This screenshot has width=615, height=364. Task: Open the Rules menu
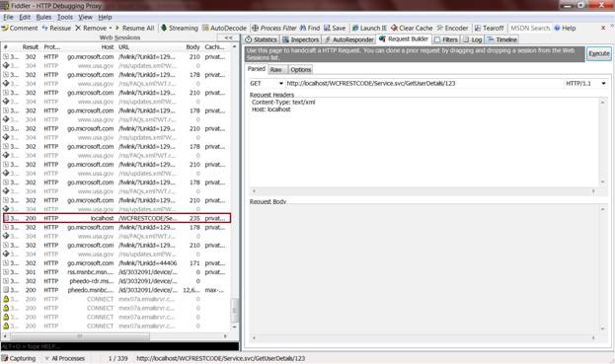click(x=43, y=17)
